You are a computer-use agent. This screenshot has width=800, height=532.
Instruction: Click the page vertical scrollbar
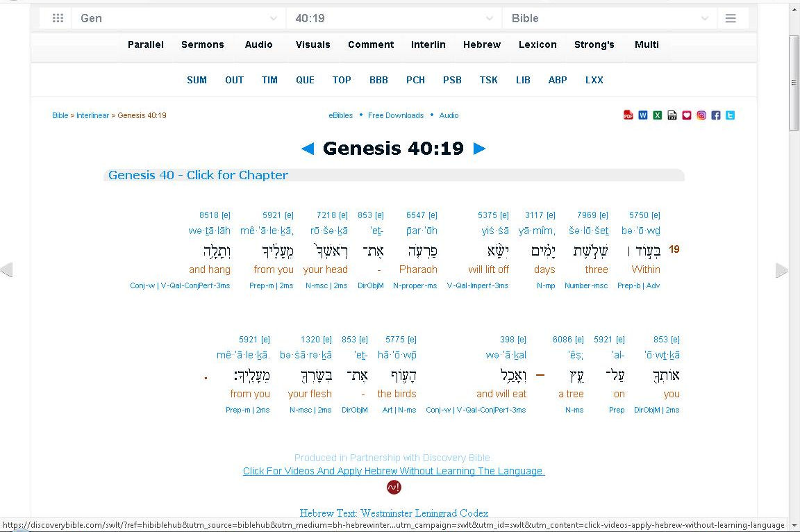click(794, 83)
